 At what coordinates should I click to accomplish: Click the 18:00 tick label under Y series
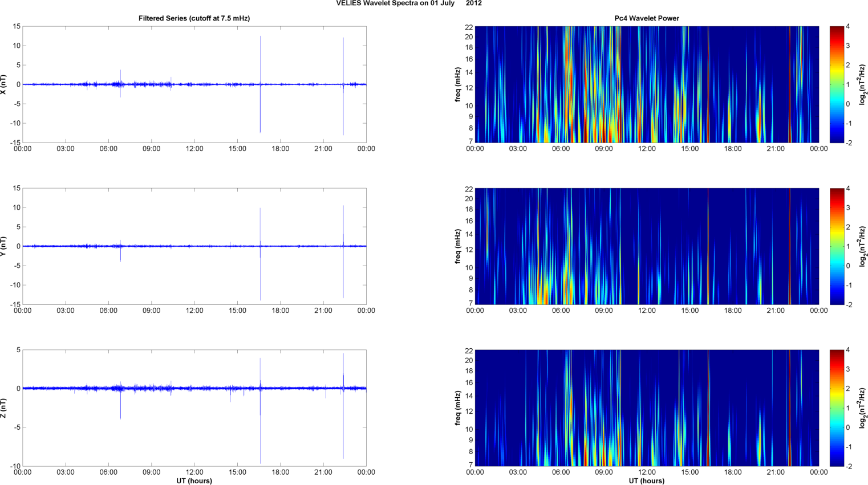click(280, 311)
